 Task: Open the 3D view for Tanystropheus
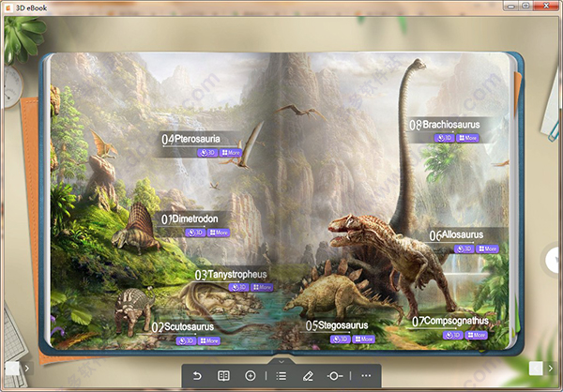pyautogui.click(x=238, y=287)
